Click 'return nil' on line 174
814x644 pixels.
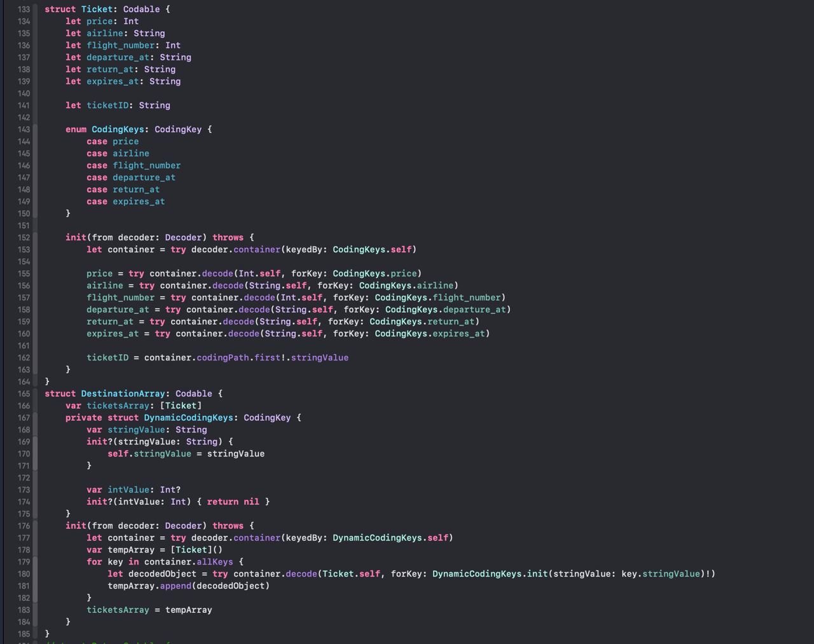(233, 502)
